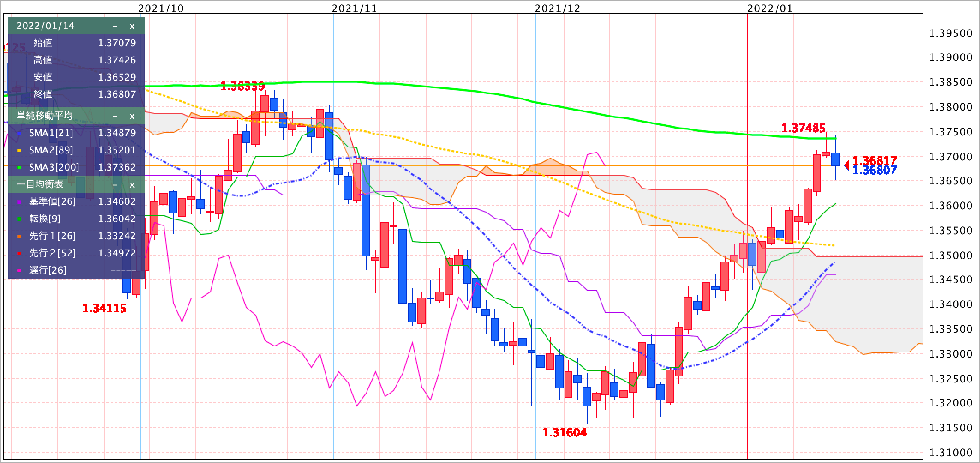Click the 基準値[26] purple color marker
The width and height of the screenshot is (980, 463).
coord(18,202)
